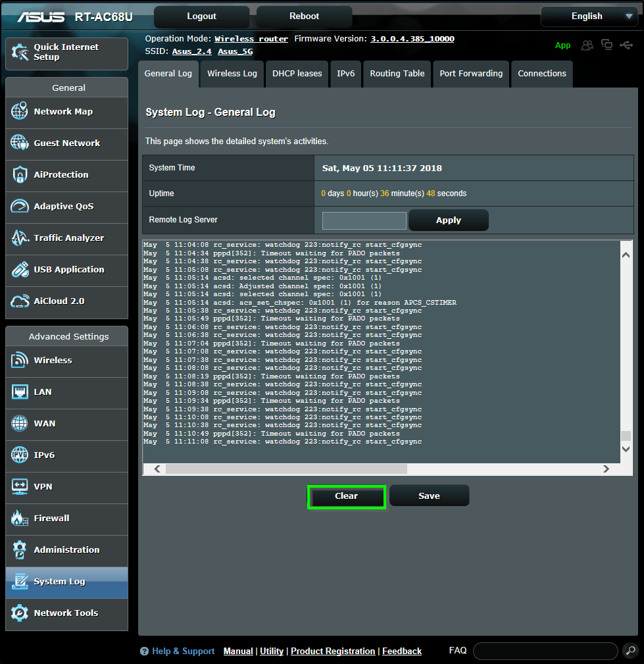
Task: Save the system log
Action: point(429,496)
